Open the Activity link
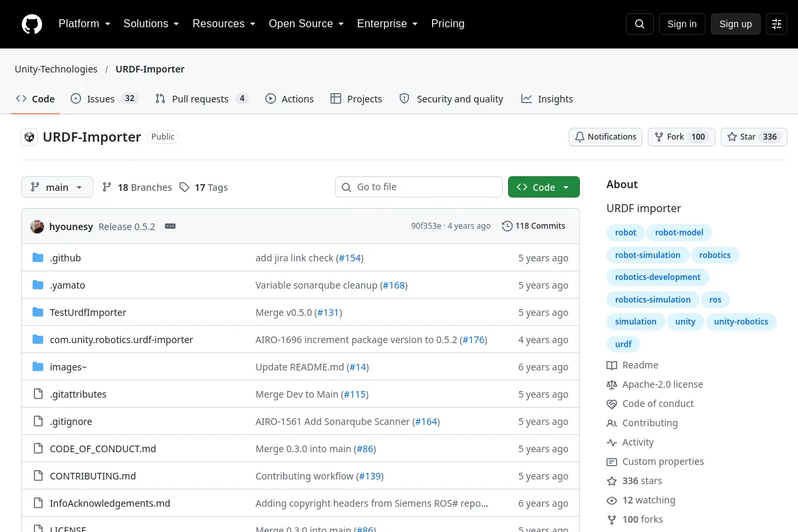 630,442
